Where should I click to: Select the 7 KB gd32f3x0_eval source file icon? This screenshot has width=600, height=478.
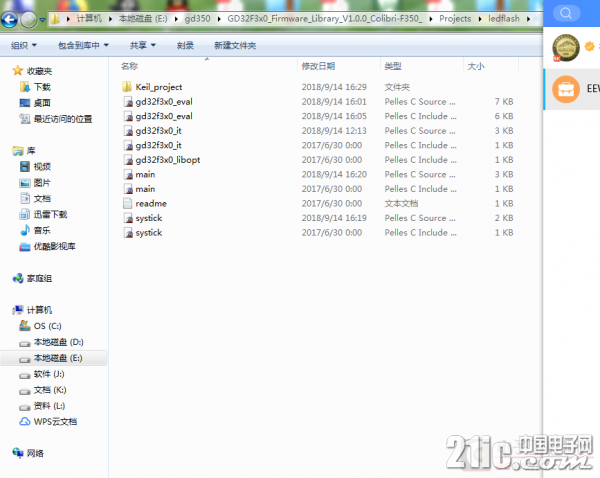128,102
